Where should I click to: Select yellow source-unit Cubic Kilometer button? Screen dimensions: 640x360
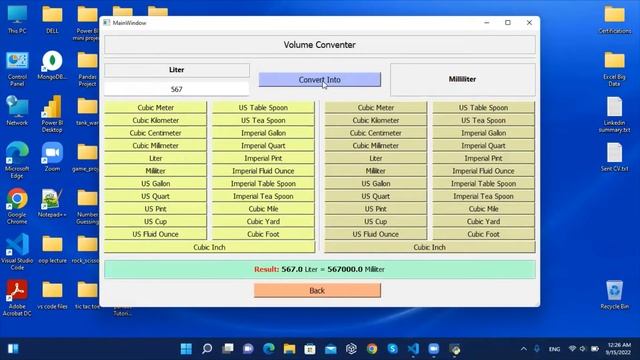click(x=156, y=120)
